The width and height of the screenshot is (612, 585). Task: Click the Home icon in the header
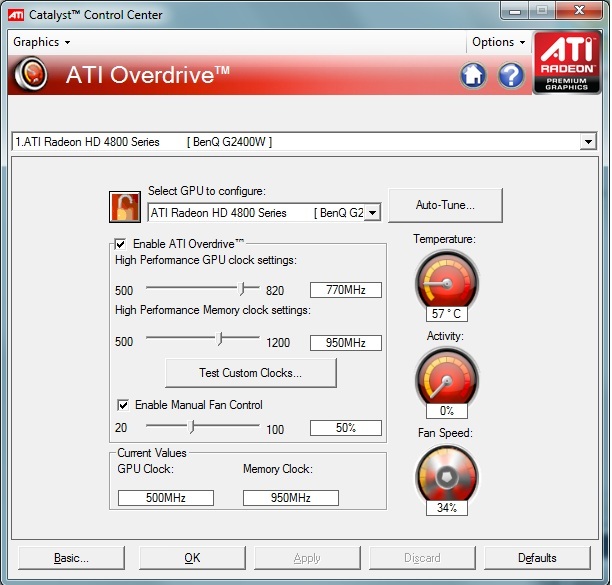click(473, 75)
